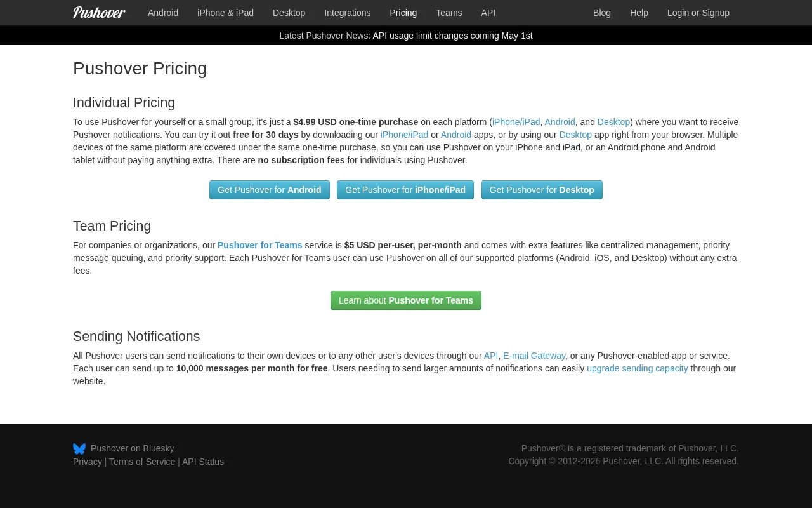Viewport: 812px width, 508px height.
Task: Visit the Blog page
Action: [602, 13]
